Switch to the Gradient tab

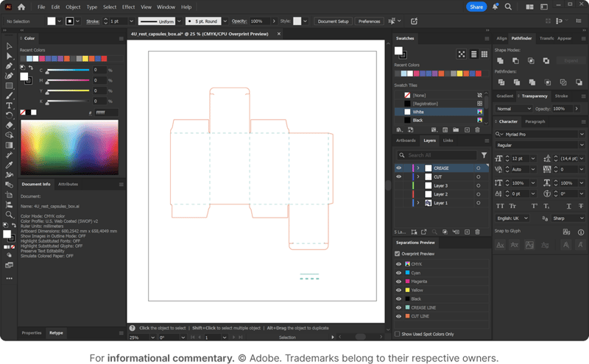(x=504, y=96)
